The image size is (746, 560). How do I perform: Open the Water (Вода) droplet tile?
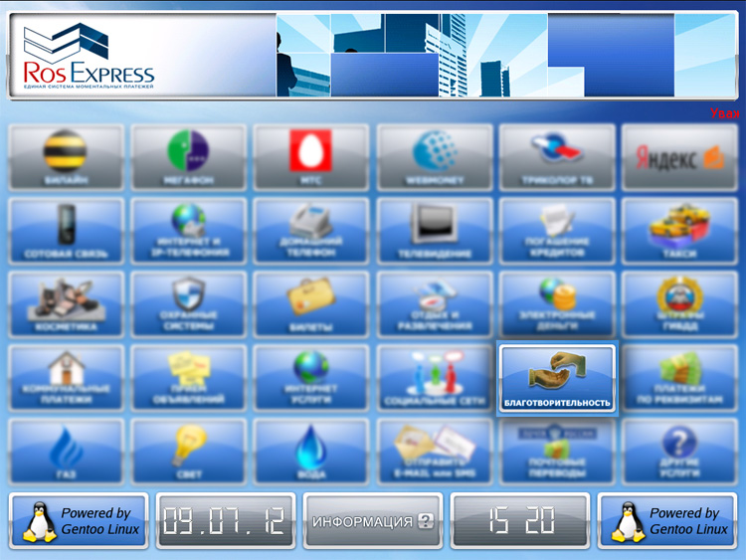coord(311,451)
